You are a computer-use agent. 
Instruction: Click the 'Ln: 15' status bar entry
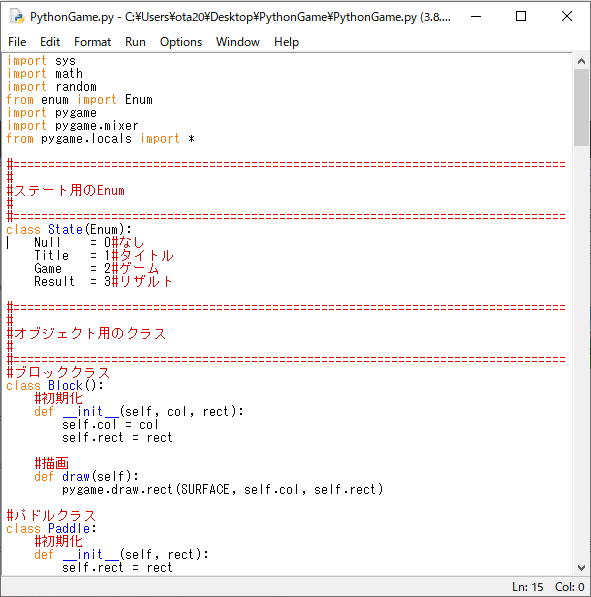pos(527,587)
